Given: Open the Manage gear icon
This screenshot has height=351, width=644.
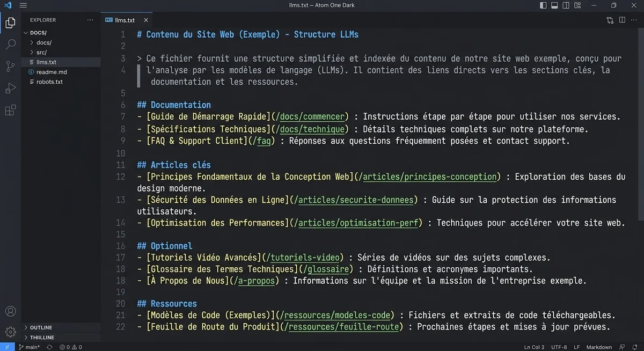Looking at the screenshot, I should coord(10,332).
